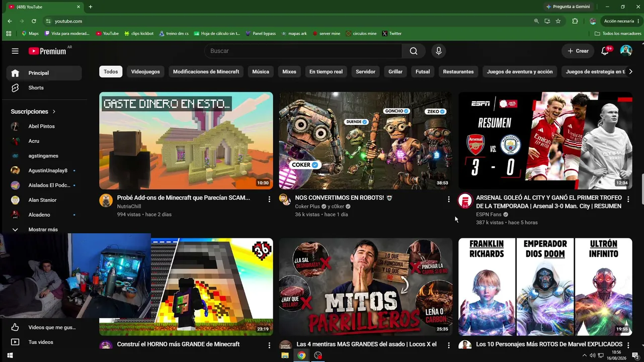Expand Mostrar más subscriptions
The image size is (644, 362).
pos(44,229)
